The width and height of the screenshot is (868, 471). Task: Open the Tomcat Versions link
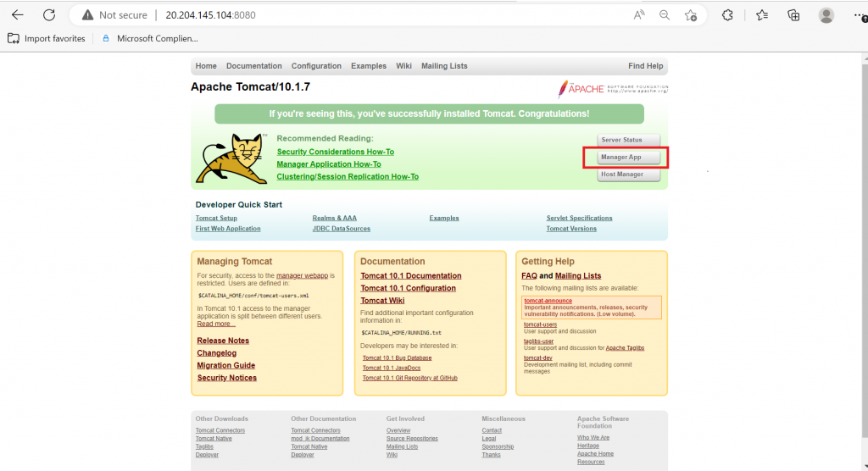[x=571, y=229]
